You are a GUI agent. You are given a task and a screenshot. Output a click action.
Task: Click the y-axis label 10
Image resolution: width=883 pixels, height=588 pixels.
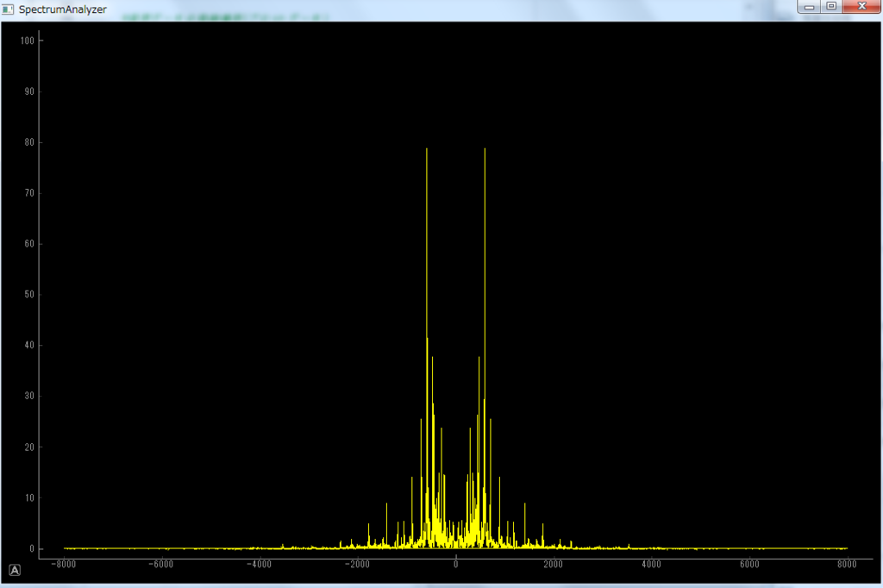[29, 497]
